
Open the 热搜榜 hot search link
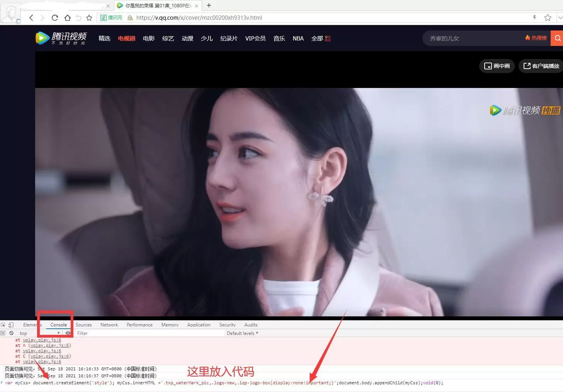pos(536,38)
